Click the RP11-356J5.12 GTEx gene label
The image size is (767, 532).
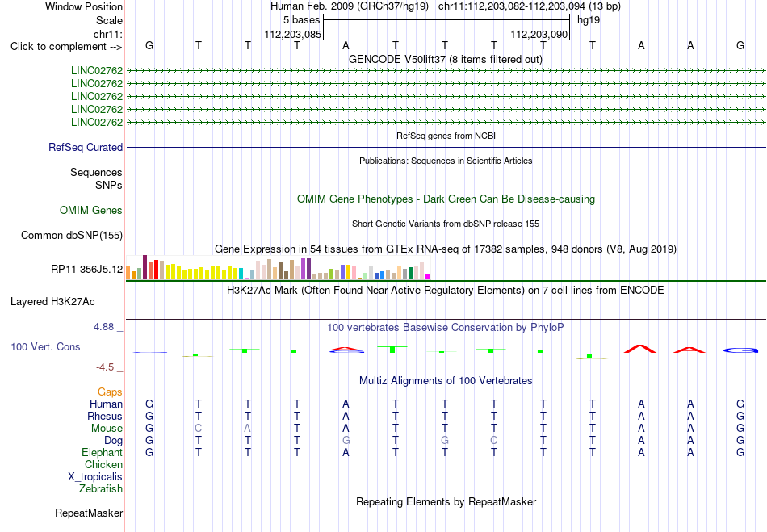[x=87, y=269]
